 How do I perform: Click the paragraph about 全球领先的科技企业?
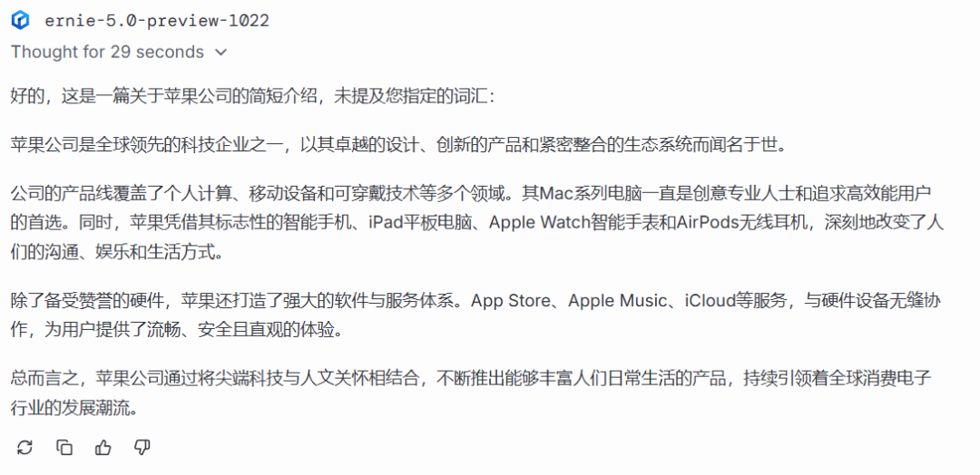(398, 145)
